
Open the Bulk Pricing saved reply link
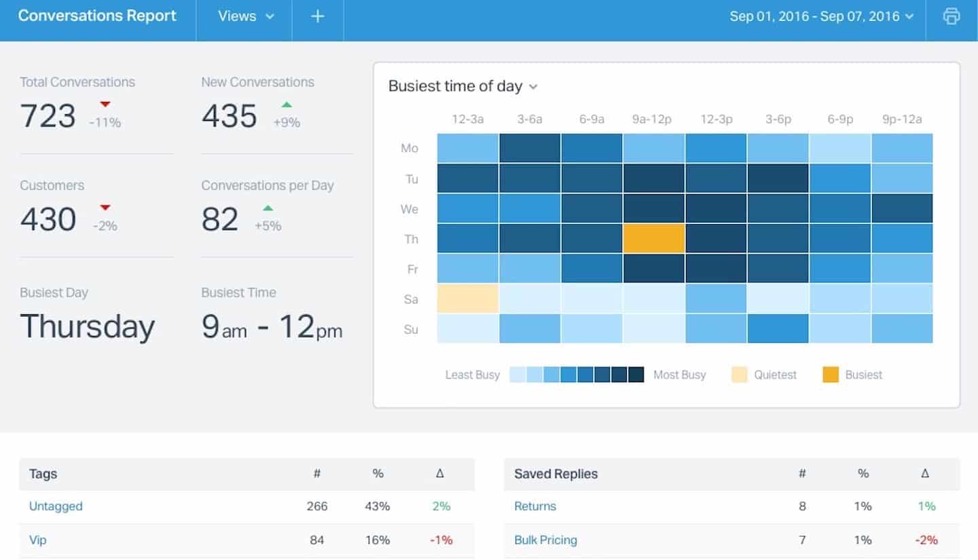tap(545, 540)
